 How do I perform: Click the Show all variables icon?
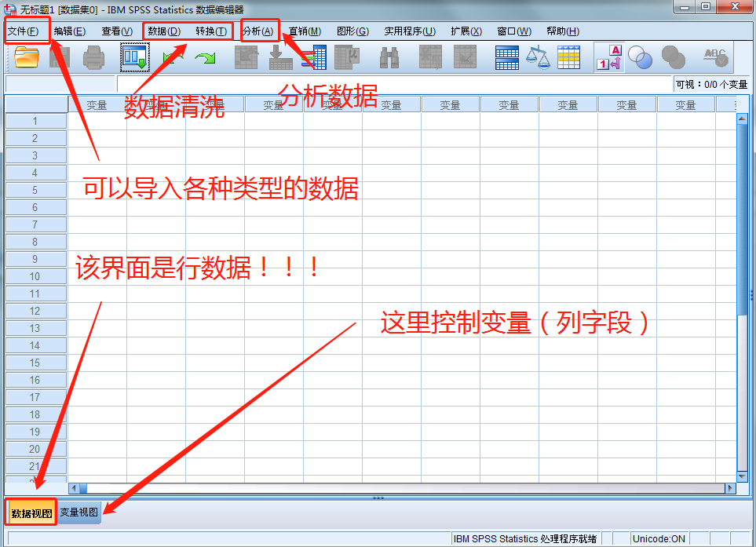pyautogui.click(x=674, y=57)
